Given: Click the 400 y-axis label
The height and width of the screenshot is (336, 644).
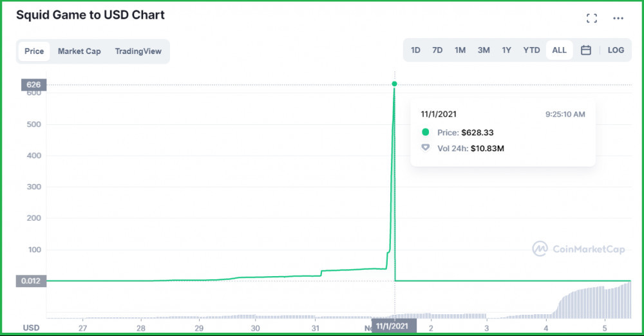Looking at the screenshot, I should click(33, 156).
